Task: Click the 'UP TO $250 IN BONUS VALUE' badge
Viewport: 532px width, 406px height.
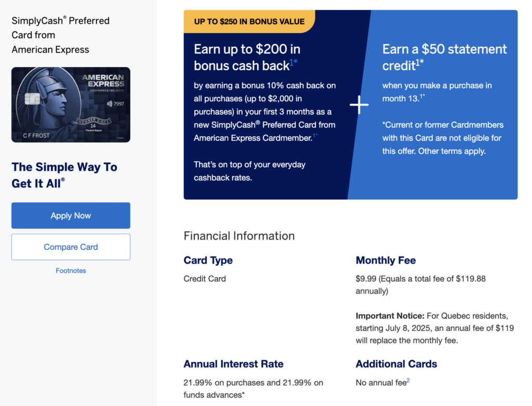Action: 249,21
